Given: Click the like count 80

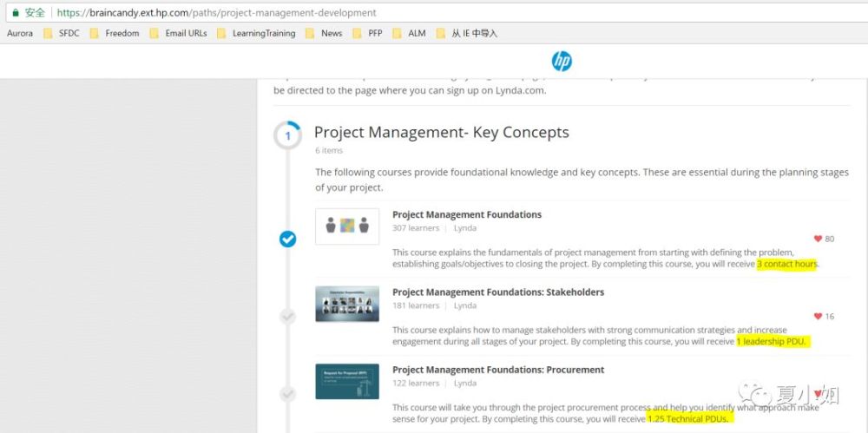Looking at the screenshot, I should [829, 239].
